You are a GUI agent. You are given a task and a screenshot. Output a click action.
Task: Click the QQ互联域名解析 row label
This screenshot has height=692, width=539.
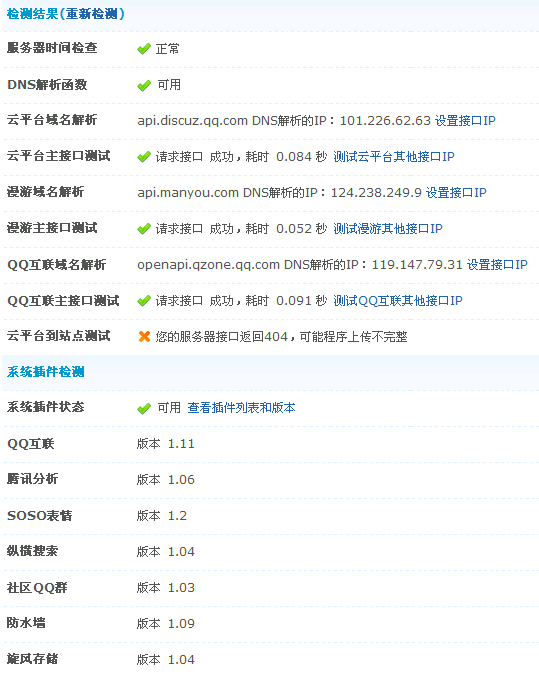point(57,265)
